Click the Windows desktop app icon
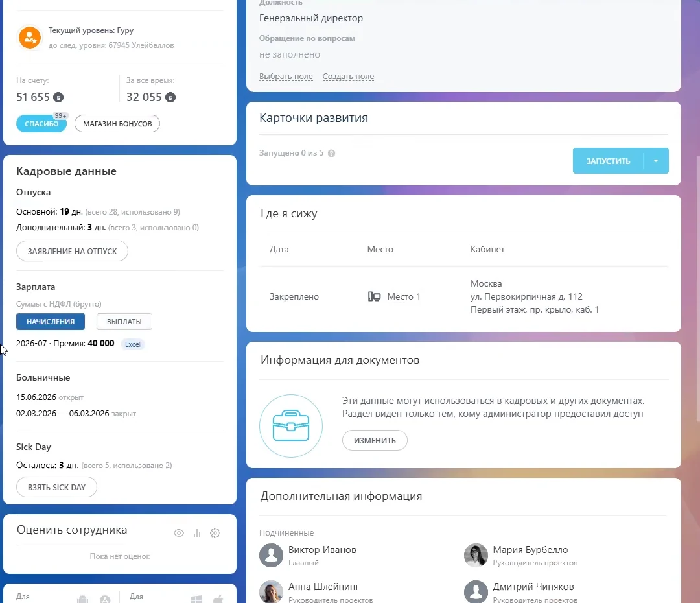The height and width of the screenshot is (603, 700). (196, 599)
